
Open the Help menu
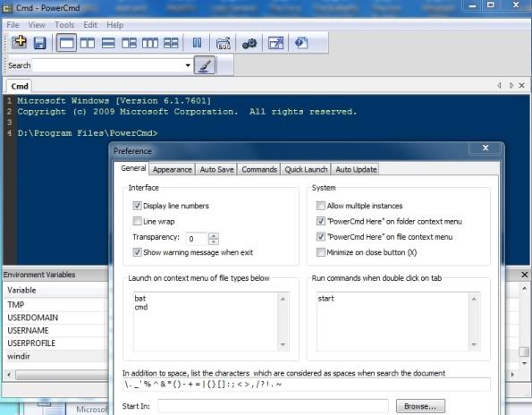[115, 25]
